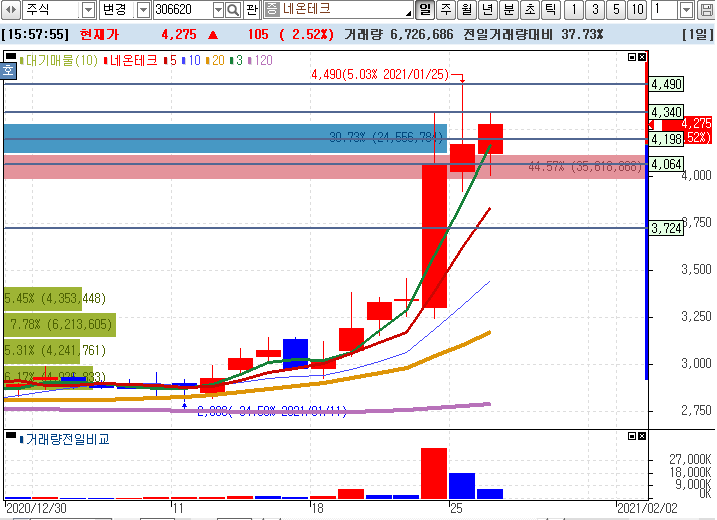Screen dimensions: 717x520
Task: Click the 거래량 6,726,686 value
Action: coord(399,34)
